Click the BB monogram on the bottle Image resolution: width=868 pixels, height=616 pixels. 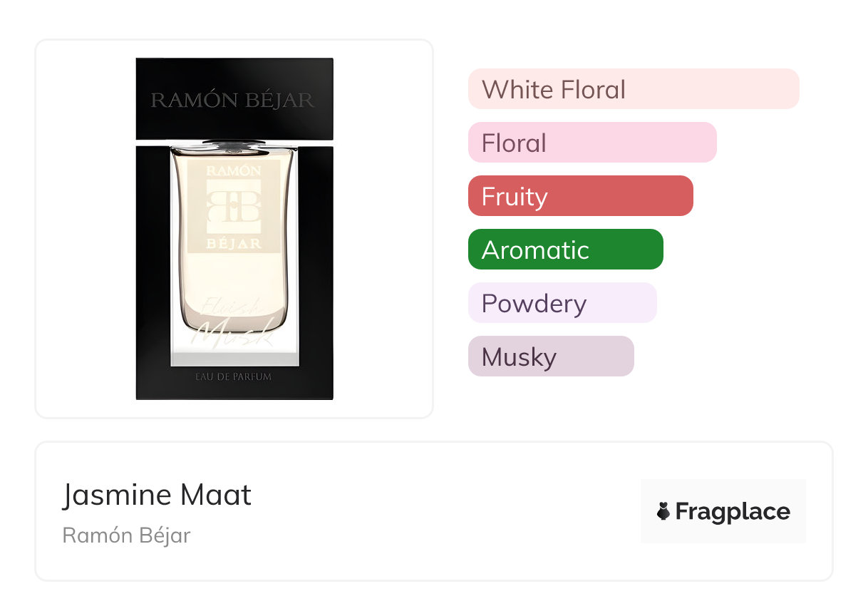(x=234, y=206)
